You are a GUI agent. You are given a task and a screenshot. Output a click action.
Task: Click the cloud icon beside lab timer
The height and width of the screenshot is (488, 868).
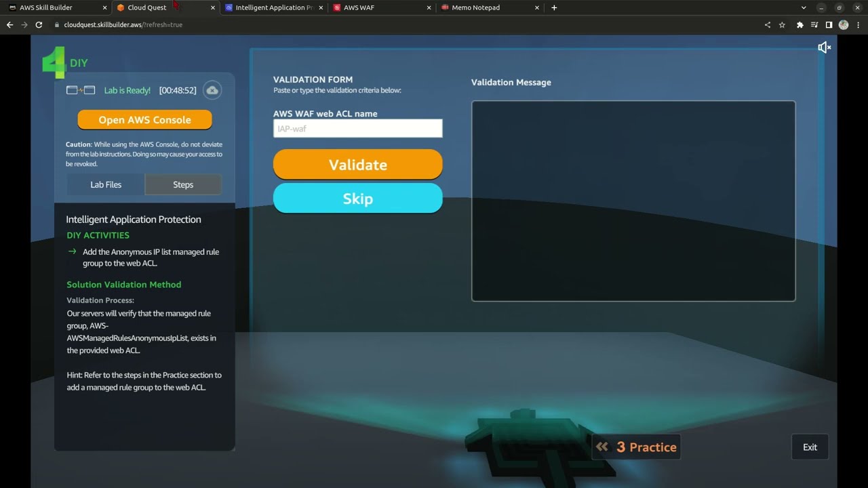click(212, 90)
